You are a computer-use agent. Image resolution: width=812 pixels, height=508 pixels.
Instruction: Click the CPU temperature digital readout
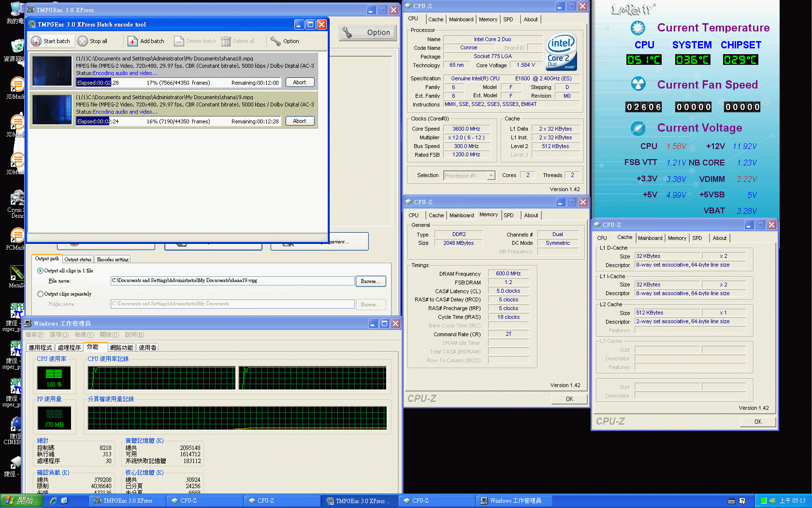pyautogui.click(x=644, y=60)
